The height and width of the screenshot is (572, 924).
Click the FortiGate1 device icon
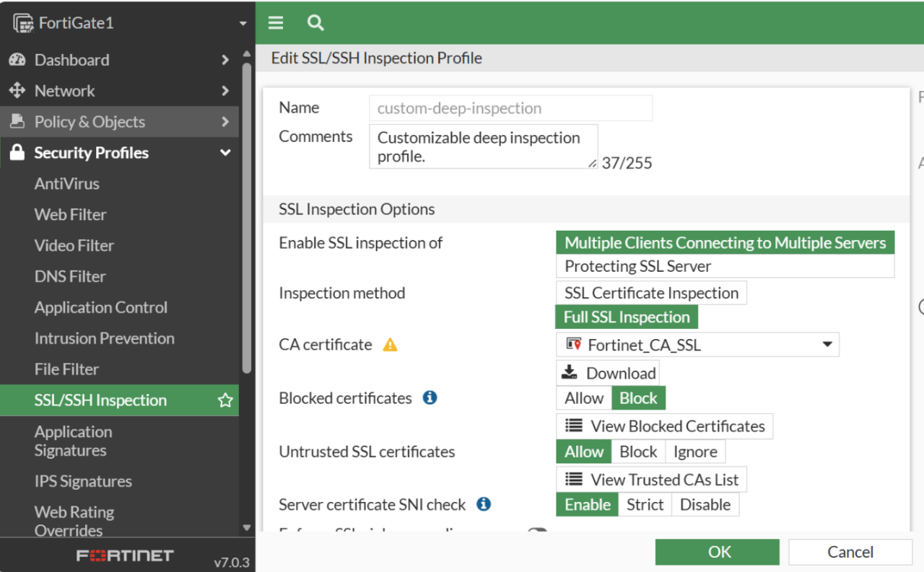(23, 23)
